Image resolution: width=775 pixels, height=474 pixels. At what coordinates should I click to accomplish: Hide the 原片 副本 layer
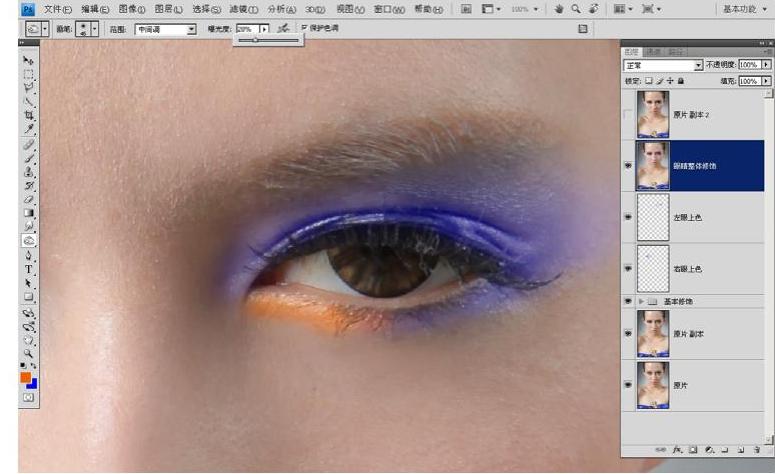pyautogui.click(x=628, y=334)
